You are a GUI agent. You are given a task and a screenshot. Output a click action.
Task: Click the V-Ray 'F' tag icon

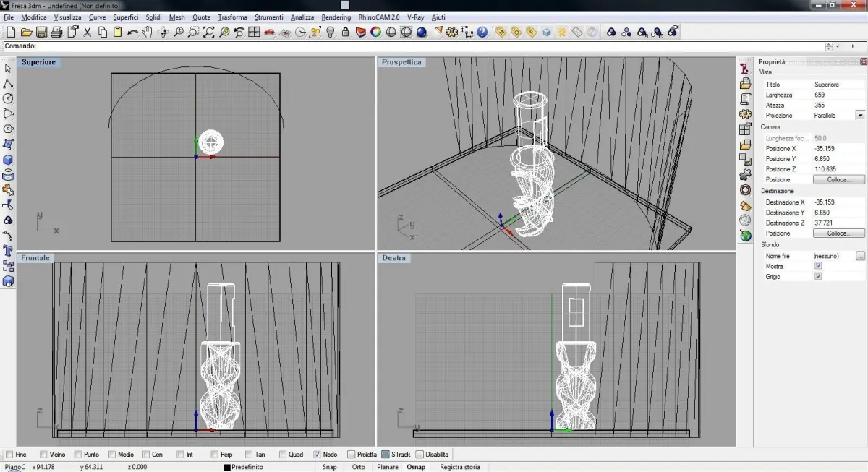point(531,32)
